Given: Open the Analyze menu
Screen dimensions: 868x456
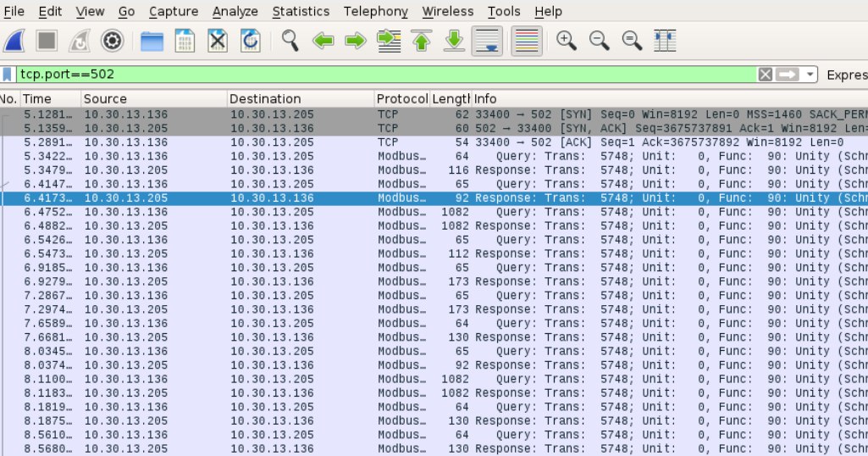Looking at the screenshot, I should point(235,11).
